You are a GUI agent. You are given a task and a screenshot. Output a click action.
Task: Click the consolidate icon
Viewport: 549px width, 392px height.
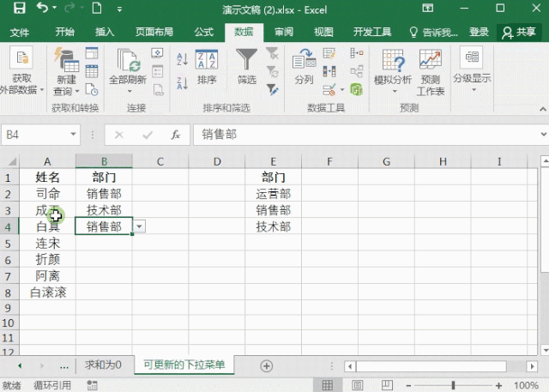click(357, 53)
